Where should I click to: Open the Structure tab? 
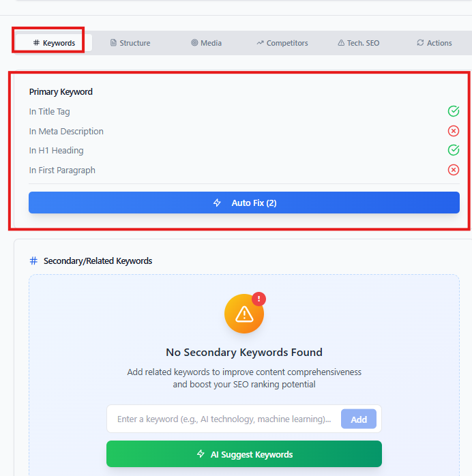(130, 43)
